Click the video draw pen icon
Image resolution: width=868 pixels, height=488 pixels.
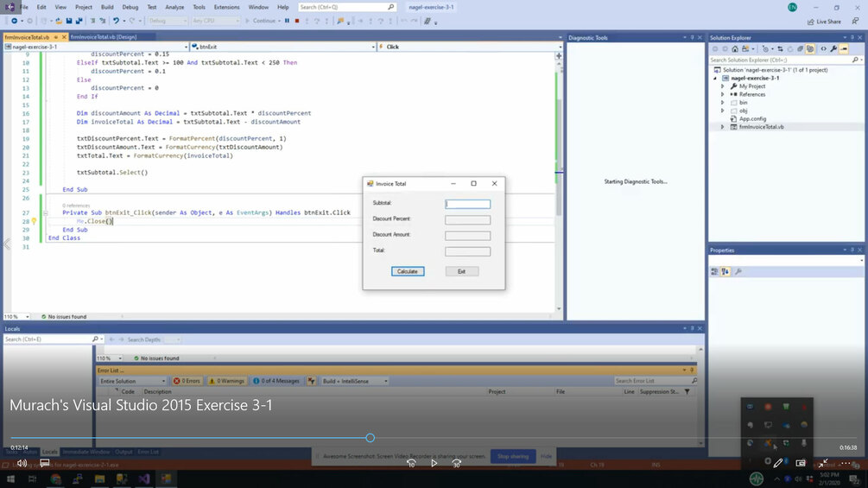[x=778, y=463]
